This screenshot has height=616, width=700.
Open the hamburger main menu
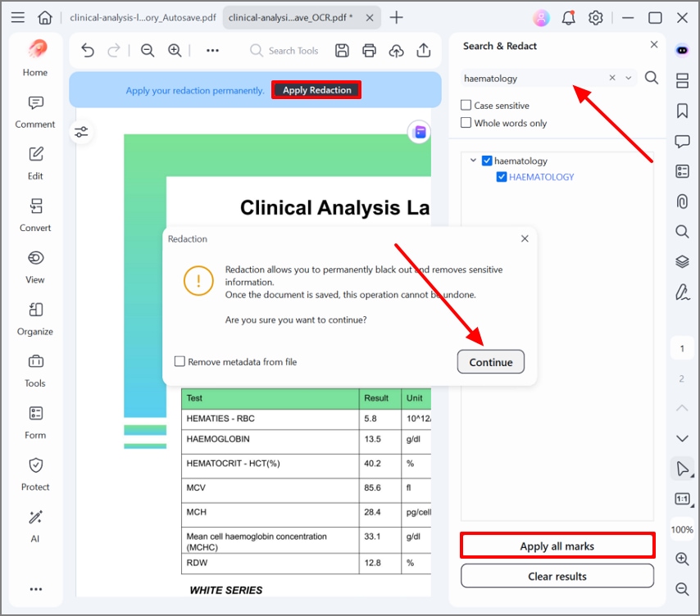tap(18, 17)
